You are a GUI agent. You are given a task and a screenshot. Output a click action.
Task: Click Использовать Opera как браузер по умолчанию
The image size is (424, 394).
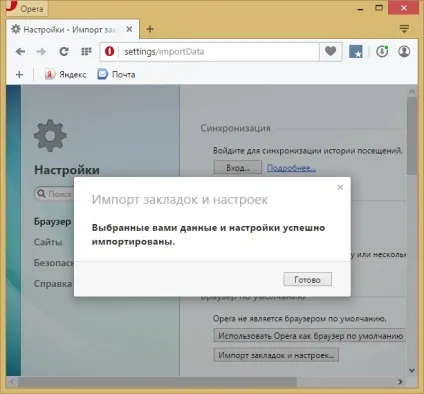pyautogui.click(x=310, y=336)
